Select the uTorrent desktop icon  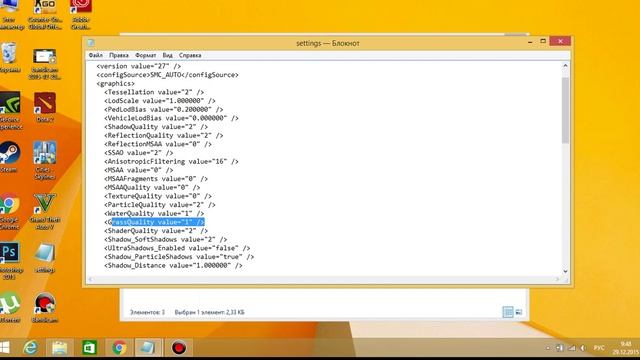click(10, 307)
